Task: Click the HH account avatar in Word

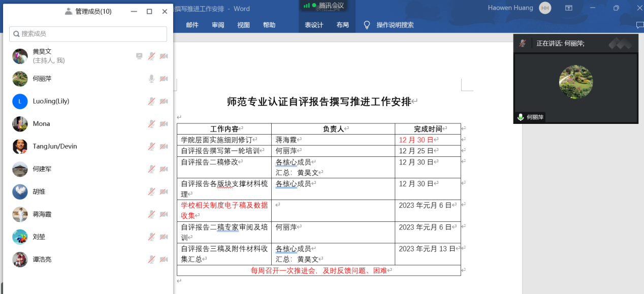Action: pyautogui.click(x=545, y=8)
